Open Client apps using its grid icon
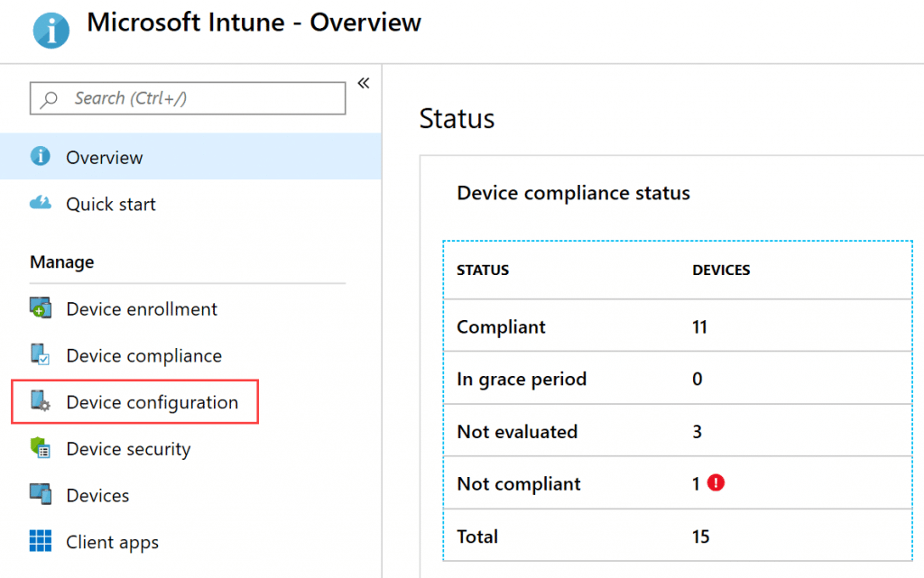This screenshot has width=924, height=578. click(42, 542)
